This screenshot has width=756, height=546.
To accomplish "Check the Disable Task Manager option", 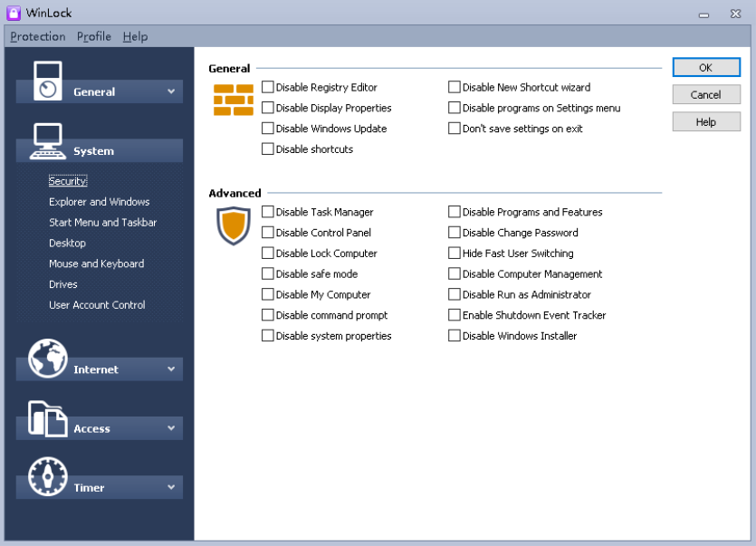I will [x=268, y=212].
